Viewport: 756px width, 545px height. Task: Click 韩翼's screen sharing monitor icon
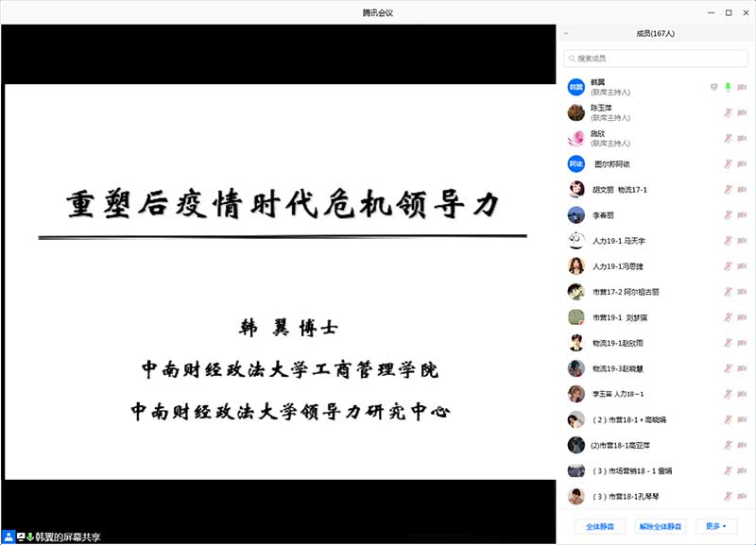[714, 87]
